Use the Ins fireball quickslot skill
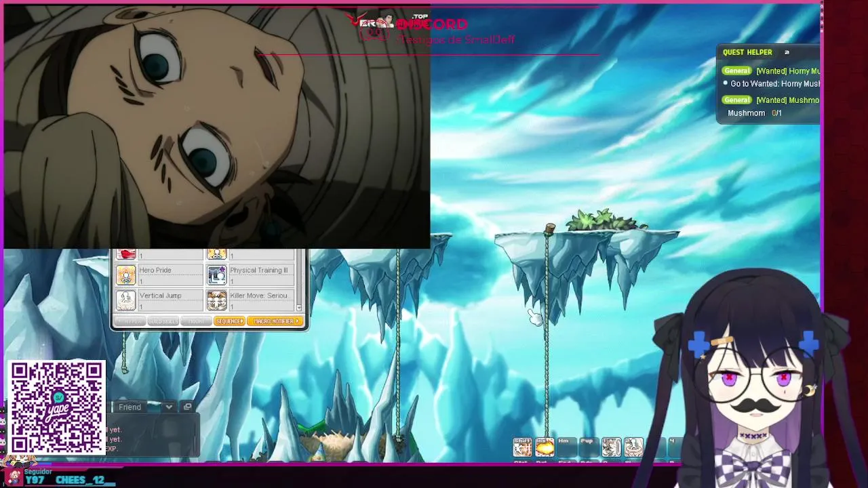The width and height of the screenshot is (868, 488). point(545,447)
